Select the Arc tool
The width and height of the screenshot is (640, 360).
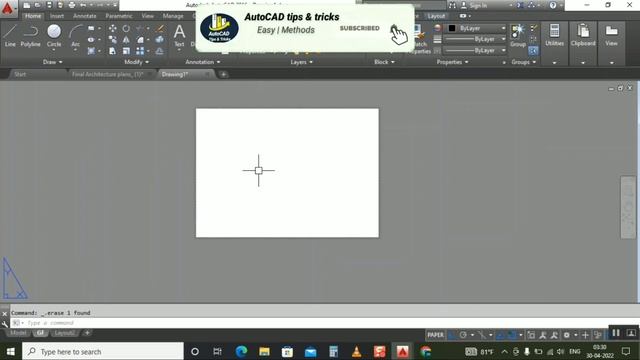[76, 36]
